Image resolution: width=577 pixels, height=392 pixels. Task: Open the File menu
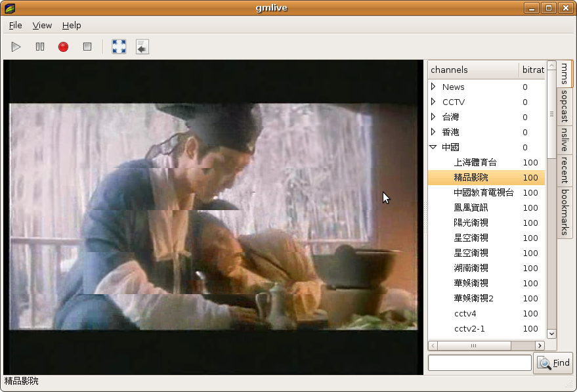pyautogui.click(x=16, y=26)
